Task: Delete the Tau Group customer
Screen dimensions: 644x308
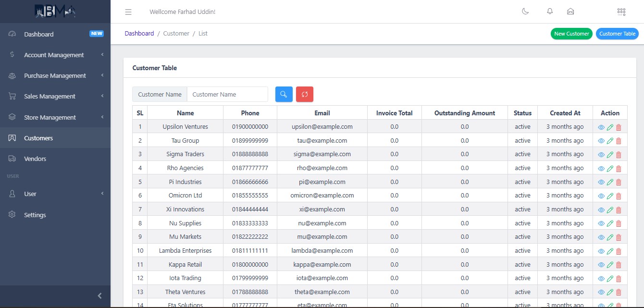Action: [619, 141]
